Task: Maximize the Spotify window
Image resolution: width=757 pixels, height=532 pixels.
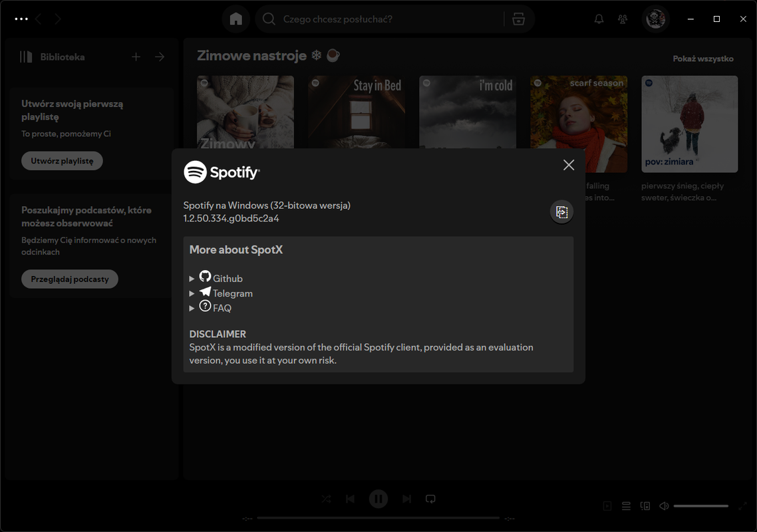Action: 716,19
